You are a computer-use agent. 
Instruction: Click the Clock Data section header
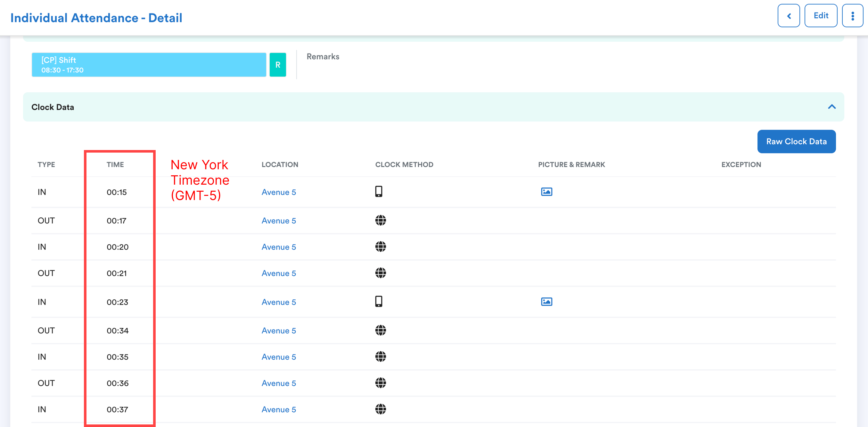point(53,107)
